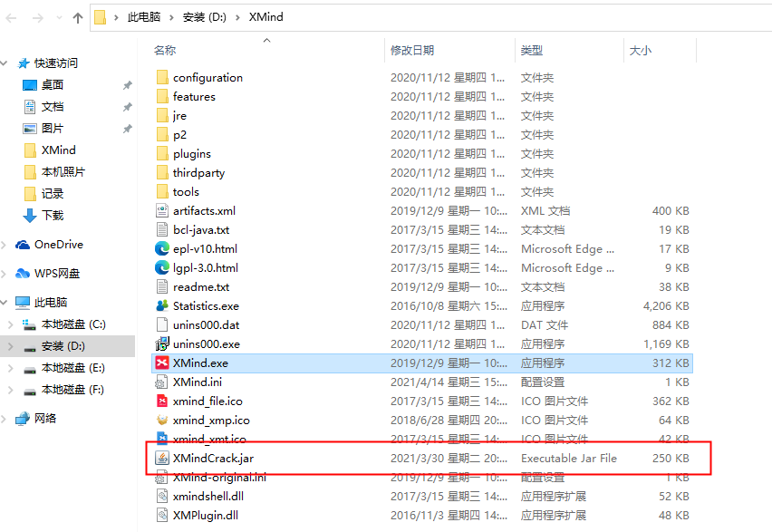The image size is (772, 532).
Task: Click 此电脑 in the address breadcrumb
Action: coord(144,17)
